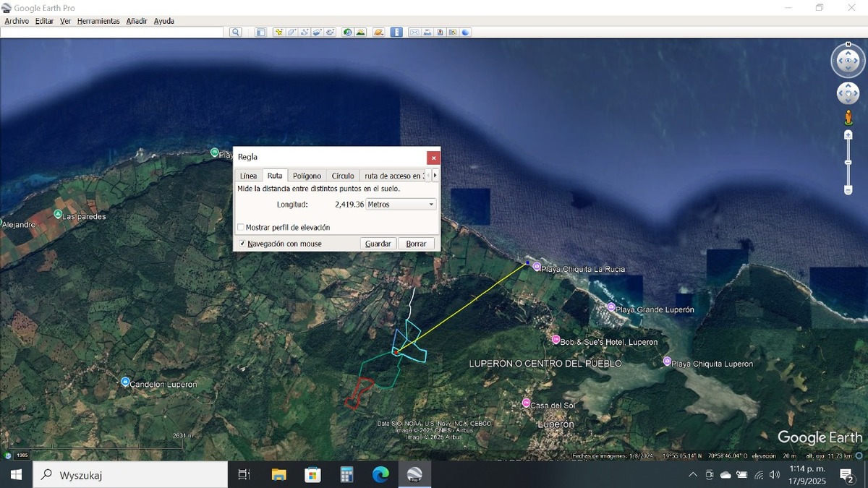This screenshot has height=488, width=868.
Task: Click Bob & Sue's Hotel placemark icon
Action: pos(556,340)
